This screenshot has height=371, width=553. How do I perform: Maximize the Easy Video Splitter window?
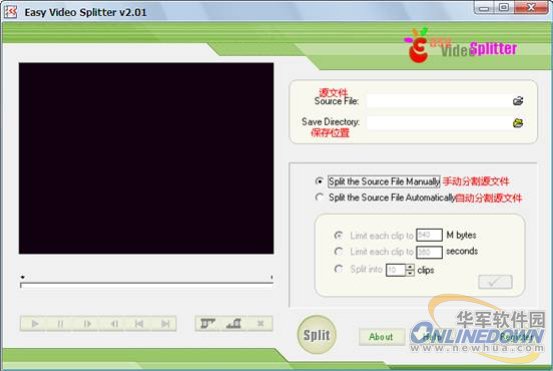click(504, 8)
